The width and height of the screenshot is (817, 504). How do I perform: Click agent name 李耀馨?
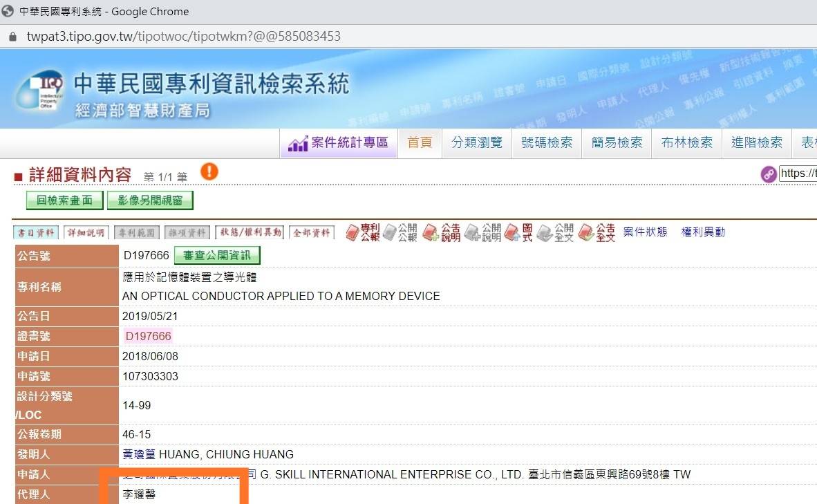point(139,494)
